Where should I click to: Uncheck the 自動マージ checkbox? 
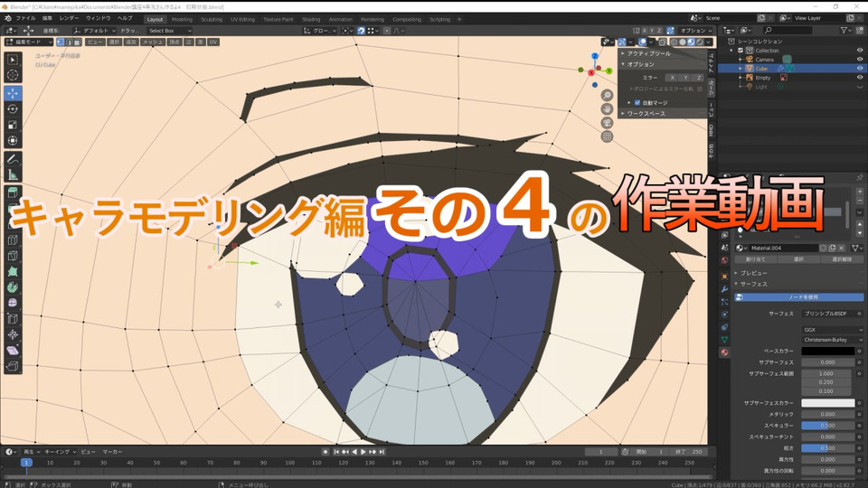[637, 103]
